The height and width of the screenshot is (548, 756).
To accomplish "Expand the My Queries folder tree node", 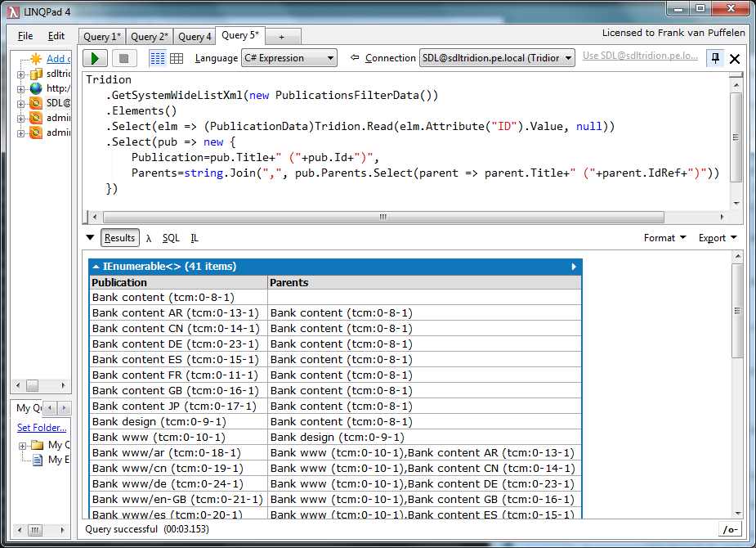I will [22, 445].
